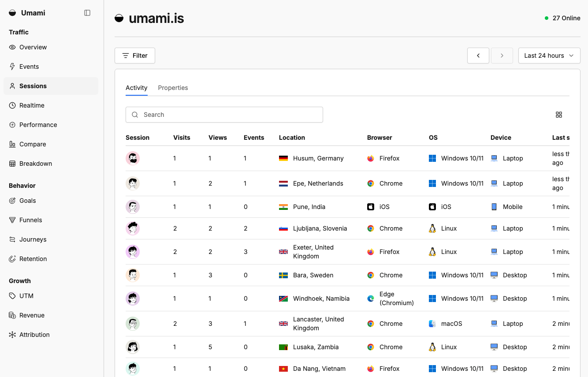Open the Breakdown page

51,164
